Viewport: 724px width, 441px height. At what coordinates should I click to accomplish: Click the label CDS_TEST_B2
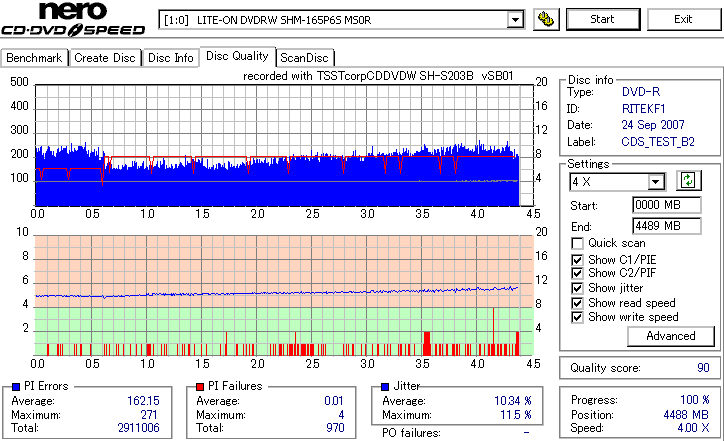point(658,142)
